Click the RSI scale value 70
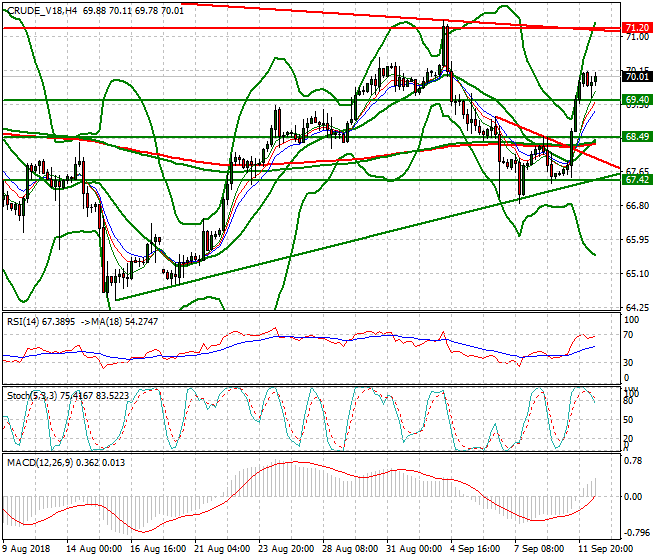The image size is (660, 560). (x=628, y=336)
